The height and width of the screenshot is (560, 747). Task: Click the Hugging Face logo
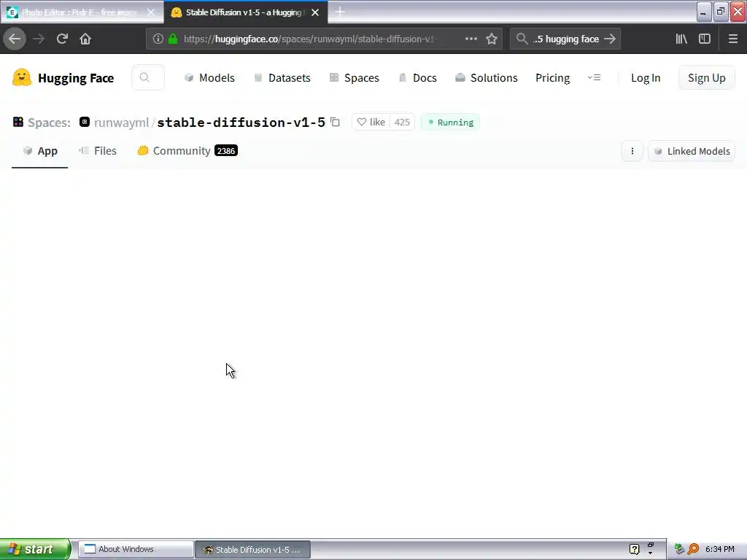click(63, 77)
